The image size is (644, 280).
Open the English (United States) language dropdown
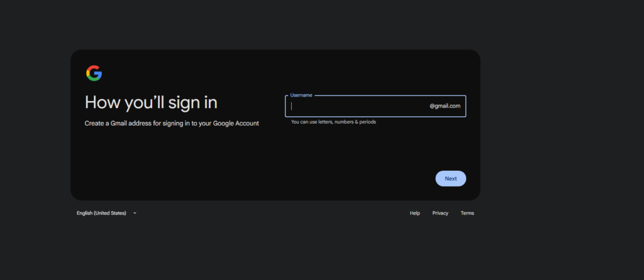(106, 213)
